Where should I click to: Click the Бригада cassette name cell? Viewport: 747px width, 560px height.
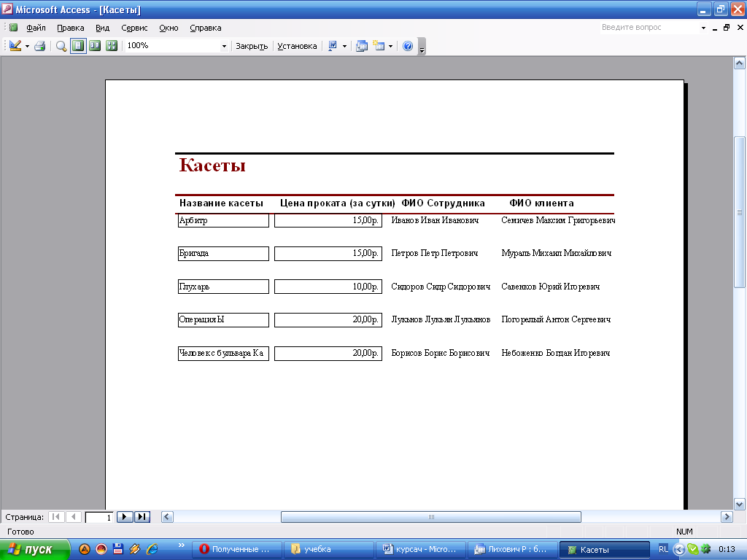point(223,253)
